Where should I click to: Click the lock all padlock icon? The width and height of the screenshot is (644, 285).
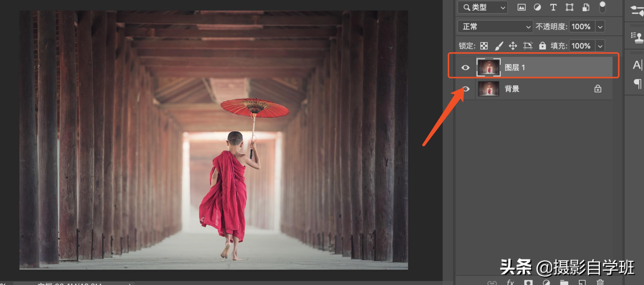[542, 46]
